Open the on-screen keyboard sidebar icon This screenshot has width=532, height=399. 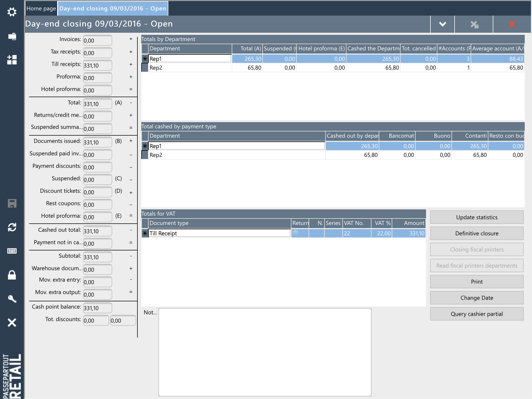pyautogui.click(x=12, y=251)
